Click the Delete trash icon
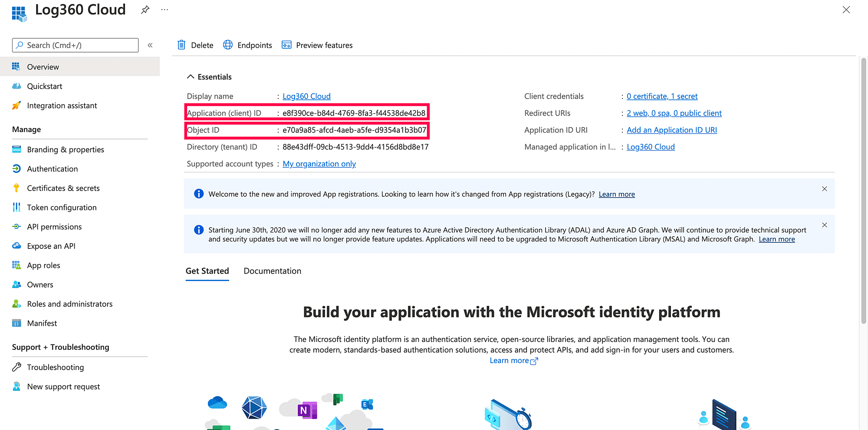This screenshot has width=868, height=430. point(181,45)
